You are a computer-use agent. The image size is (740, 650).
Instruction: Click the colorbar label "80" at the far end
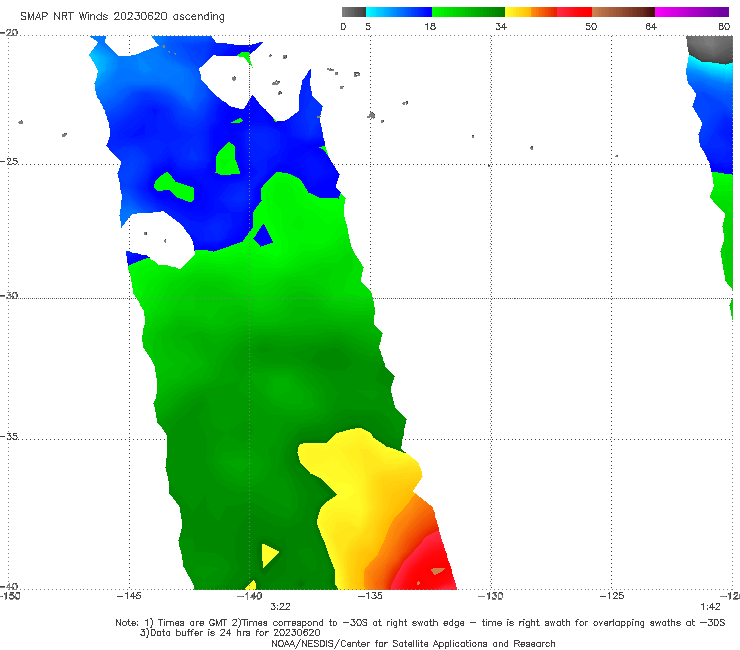pyautogui.click(x=724, y=26)
